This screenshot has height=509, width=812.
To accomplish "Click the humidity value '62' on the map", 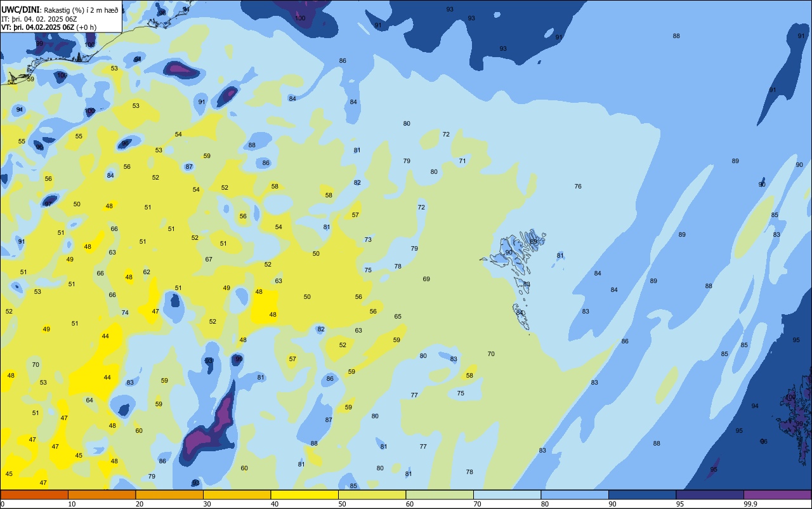I will 147,272.
